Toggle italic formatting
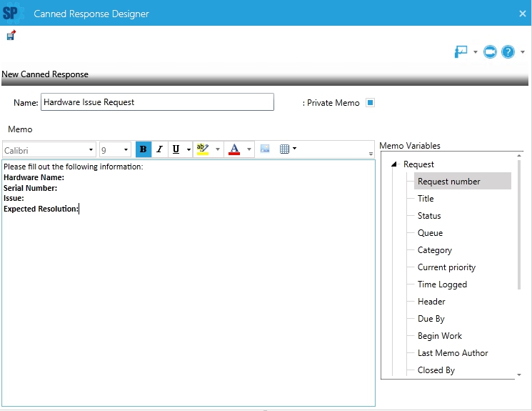This screenshot has height=411, width=532. coord(159,149)
